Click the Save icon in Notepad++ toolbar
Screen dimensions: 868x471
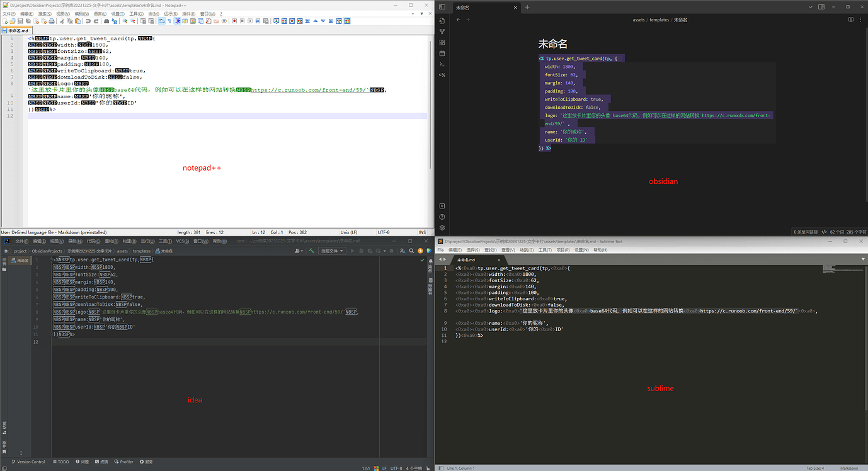[20, 21]
